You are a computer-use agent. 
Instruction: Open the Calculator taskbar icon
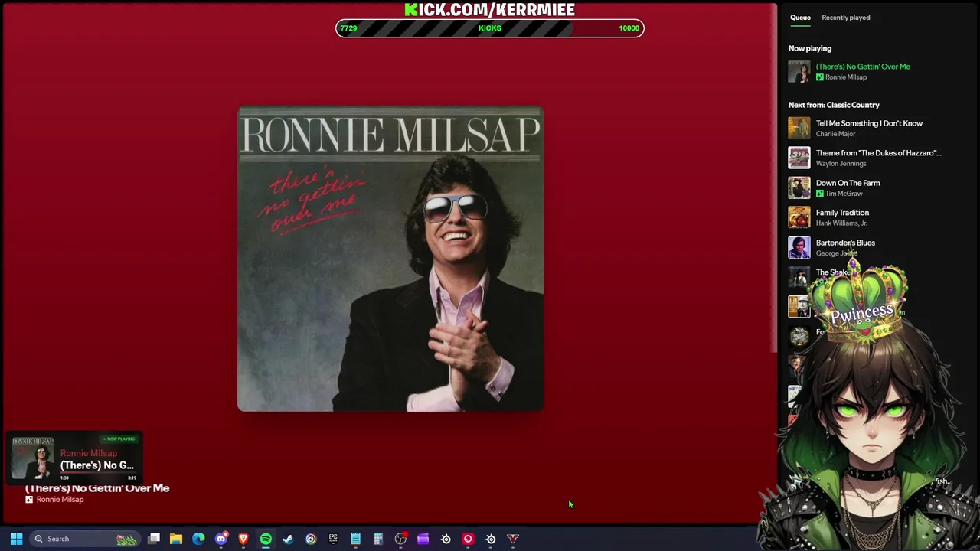click(x=377, y=539)
